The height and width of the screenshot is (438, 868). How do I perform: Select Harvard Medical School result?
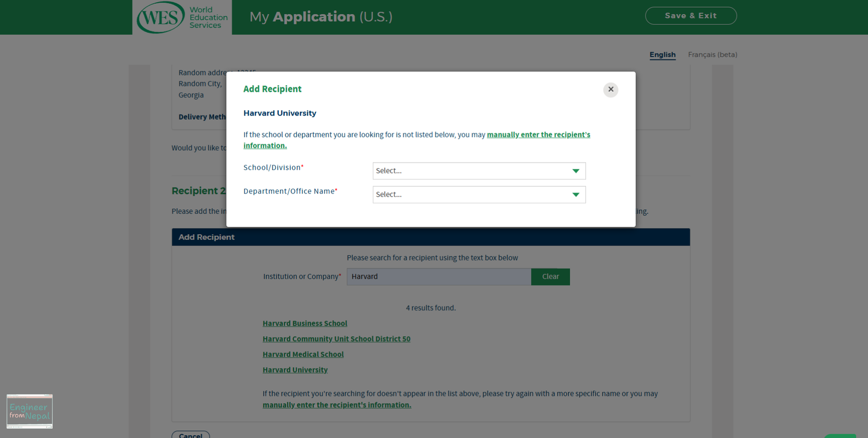(303, 355)
